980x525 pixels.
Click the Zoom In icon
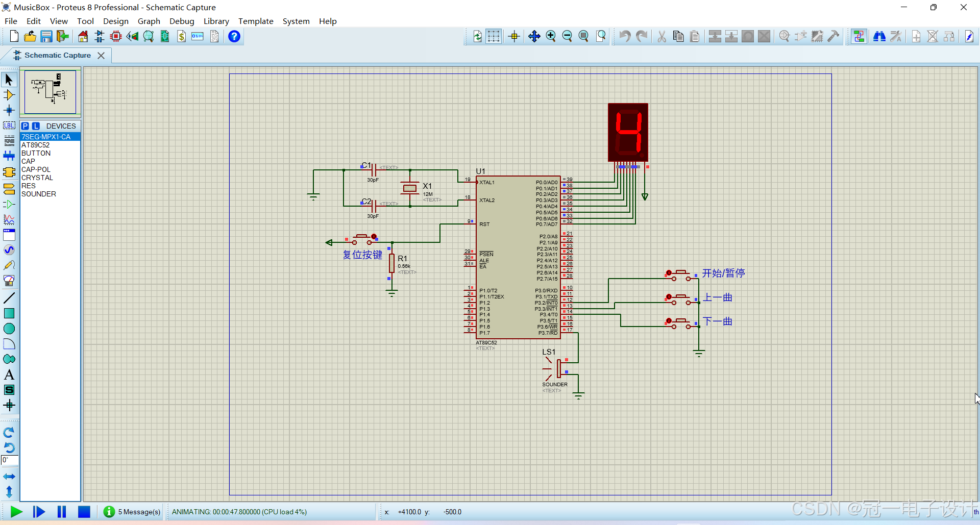point(551,36)
